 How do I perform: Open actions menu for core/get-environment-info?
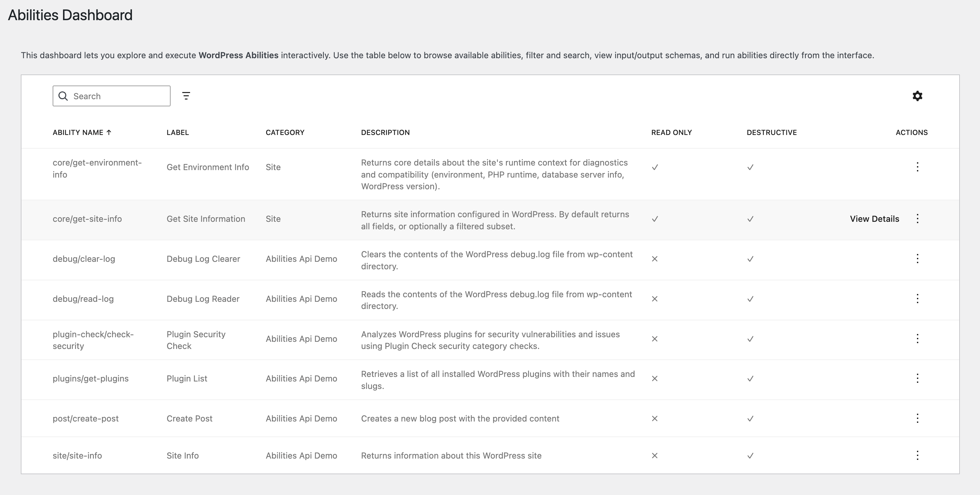click(x=917, y=167)
